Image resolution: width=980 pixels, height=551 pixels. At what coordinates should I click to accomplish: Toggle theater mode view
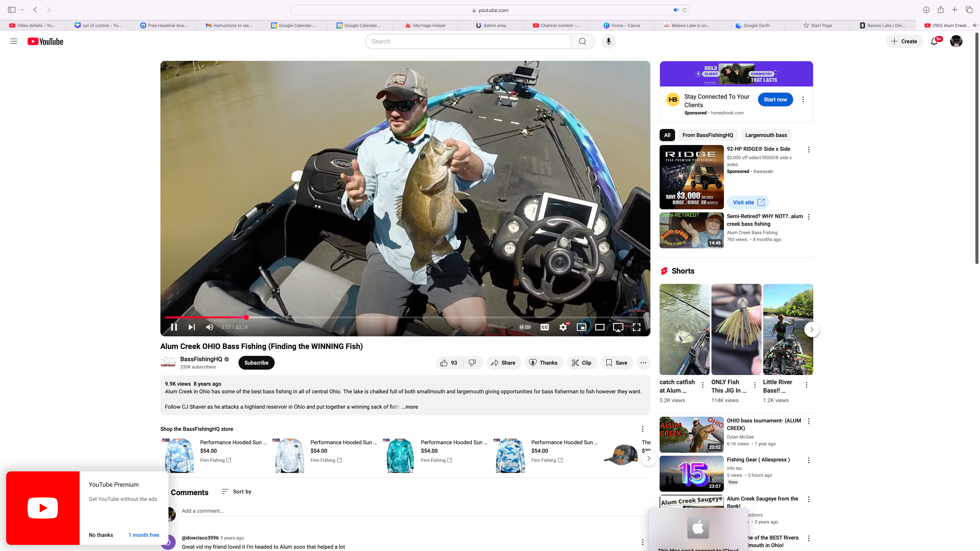[x=600, y=327]
